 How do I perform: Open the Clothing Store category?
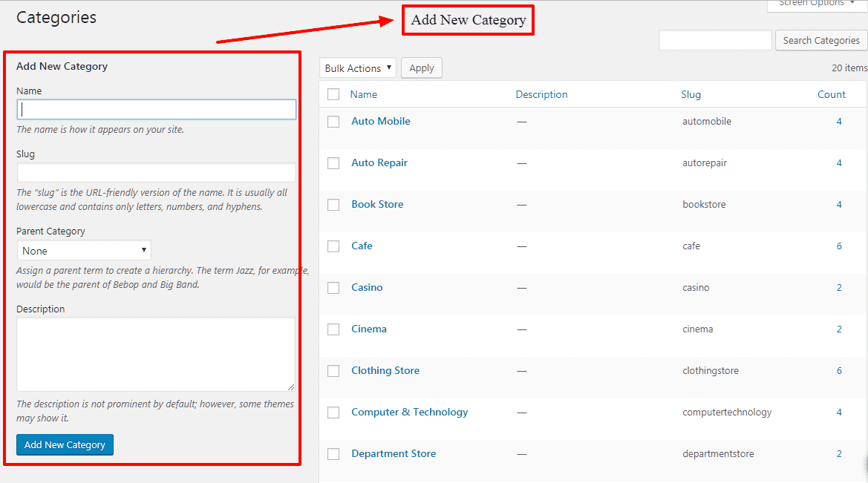tap(385, 370)
